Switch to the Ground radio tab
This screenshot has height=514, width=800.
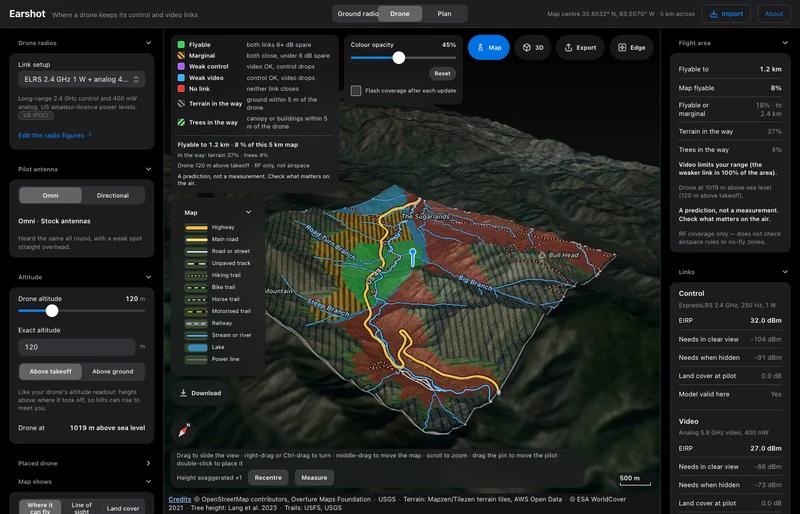click(357, 14)
